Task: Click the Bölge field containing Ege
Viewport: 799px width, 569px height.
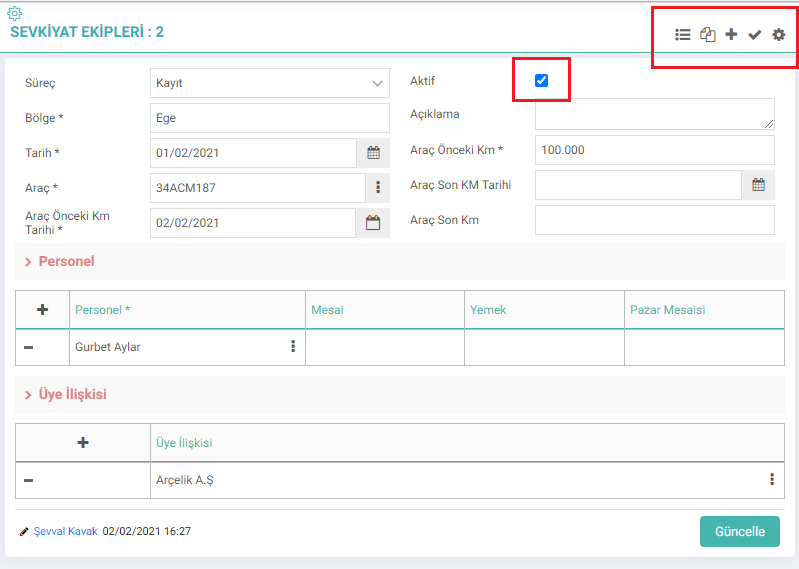Action: coord(270,118)
